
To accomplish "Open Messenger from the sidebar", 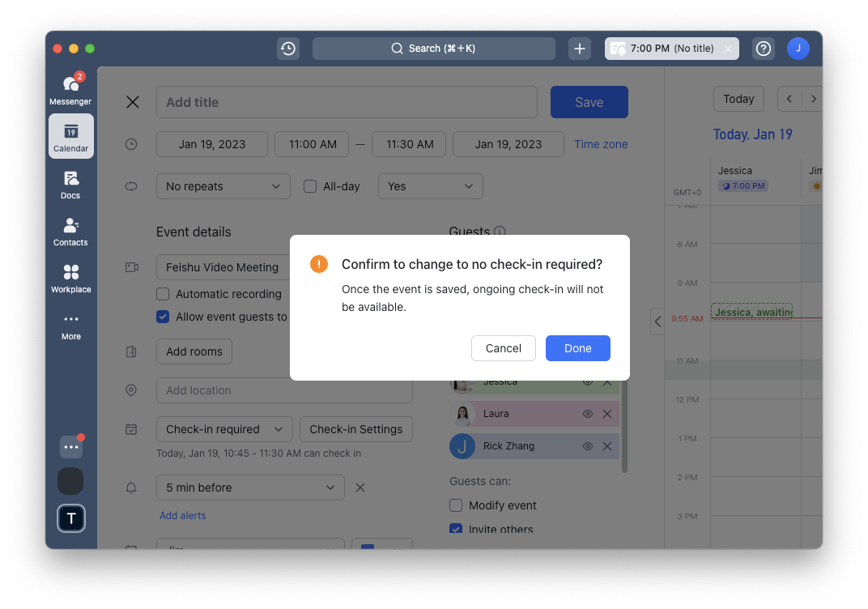I will pyautogui.click(x=70, y=89).
